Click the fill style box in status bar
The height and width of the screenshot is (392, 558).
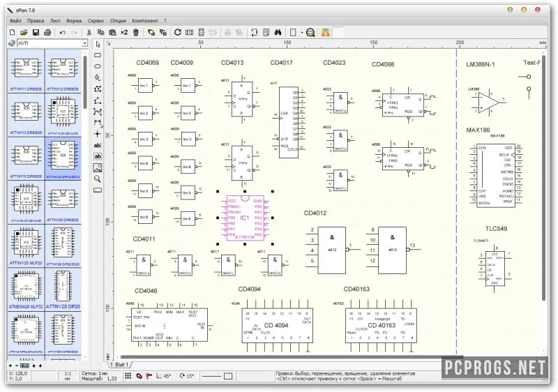229,376
